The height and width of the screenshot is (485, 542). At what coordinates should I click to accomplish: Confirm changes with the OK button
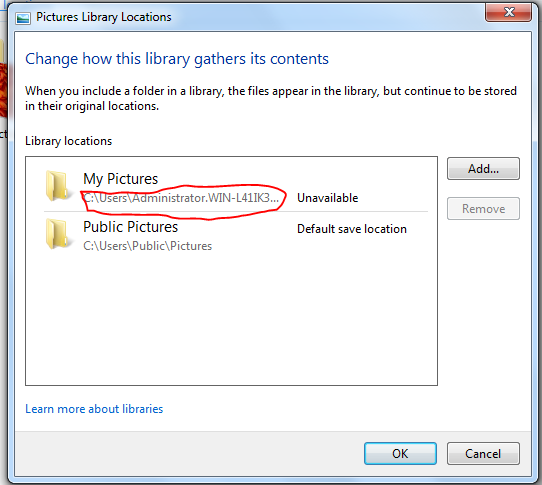pos(400,454)
